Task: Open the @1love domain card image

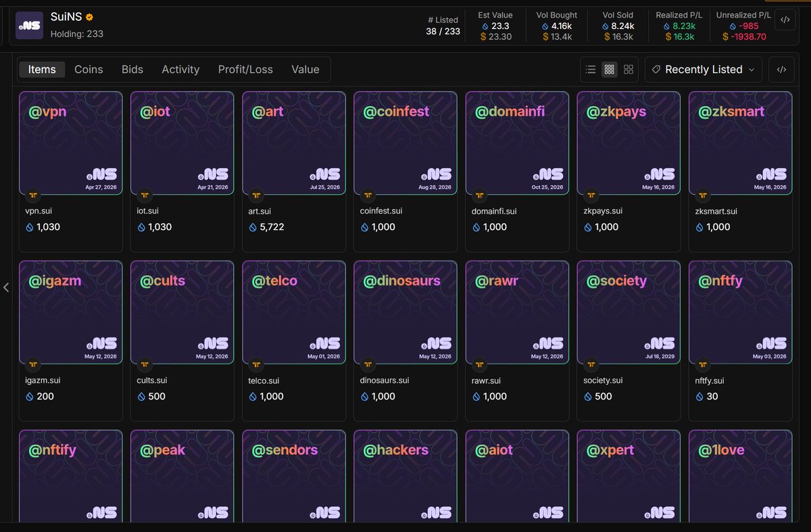Action: [x=741, y=476]
